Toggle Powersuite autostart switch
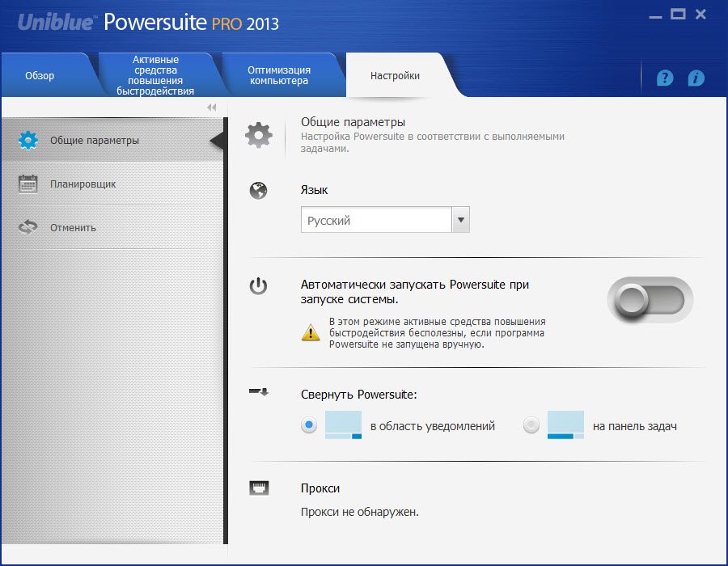Screen dimensions: 728x566 (650, 300)
